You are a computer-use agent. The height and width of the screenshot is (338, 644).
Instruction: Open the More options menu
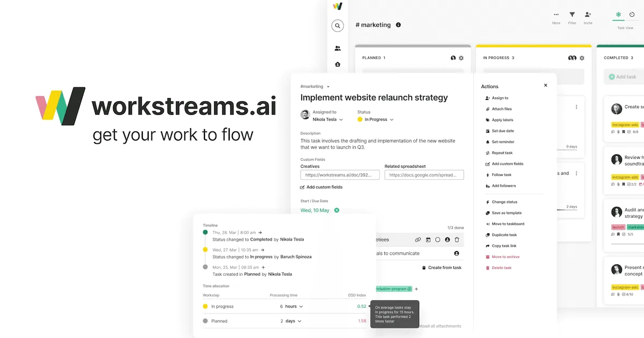(x=556, y=16)
